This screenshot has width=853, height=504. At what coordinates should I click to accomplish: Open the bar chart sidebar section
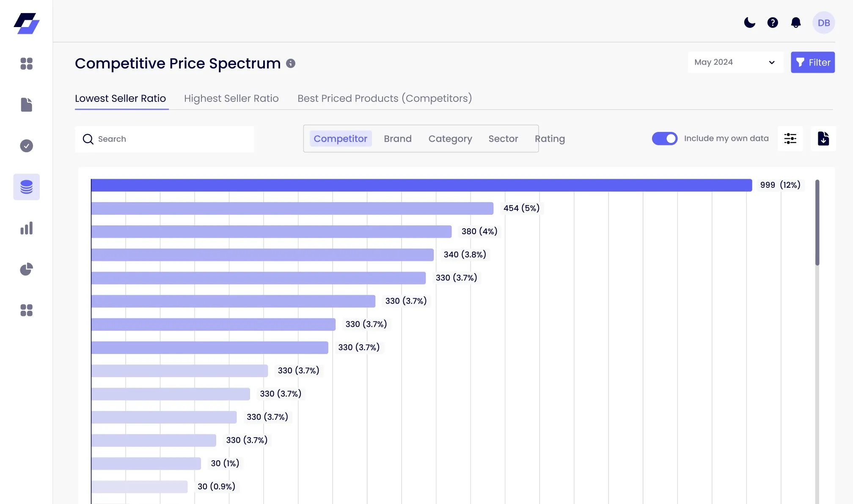(26, 228)
